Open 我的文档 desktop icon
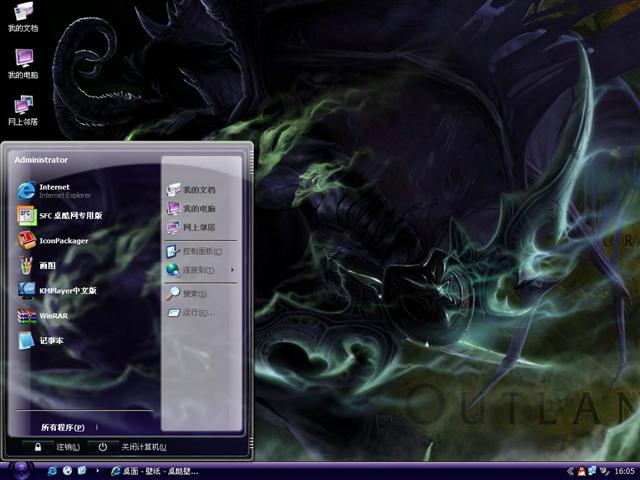This screenshot has height=480, width=640. (x=23, y=18)
